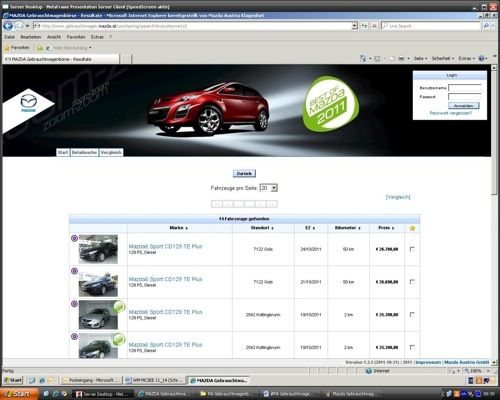Refresh the page using address bar refresh icon

tap(364, 26)
